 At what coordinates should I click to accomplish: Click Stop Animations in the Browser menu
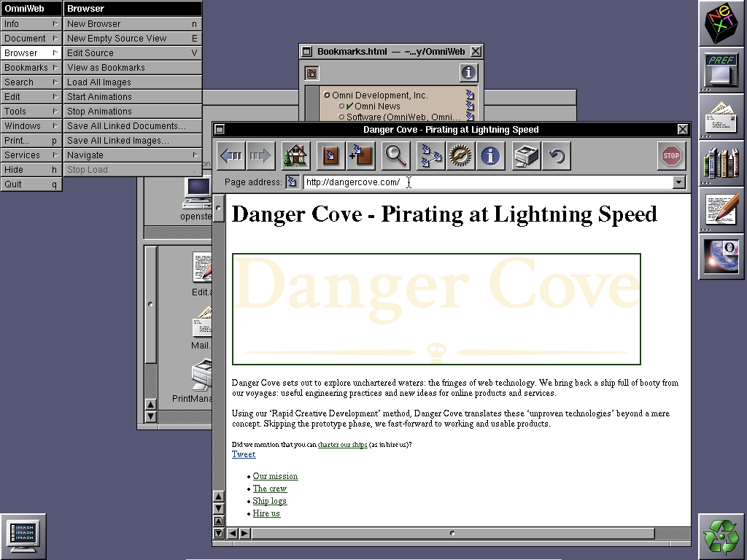[133, 111]
